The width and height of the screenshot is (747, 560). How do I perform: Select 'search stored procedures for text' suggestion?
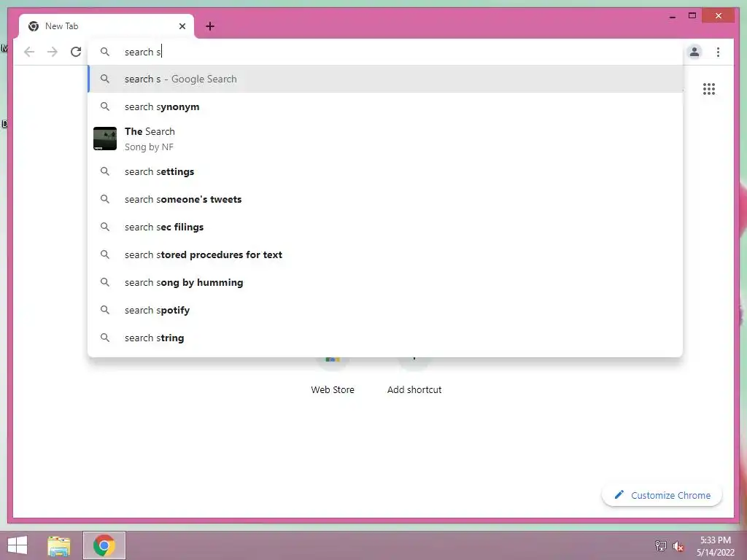click(385, 254)
